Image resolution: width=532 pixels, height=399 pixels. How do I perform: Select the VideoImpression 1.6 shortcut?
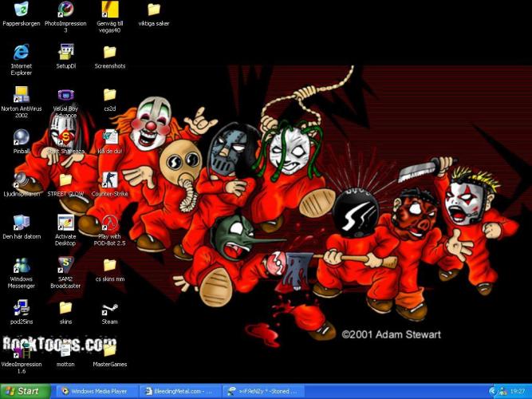pos(22,350)
